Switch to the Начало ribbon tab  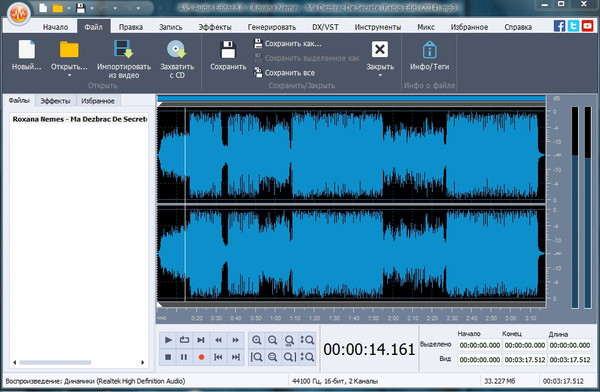coord(55,27)
